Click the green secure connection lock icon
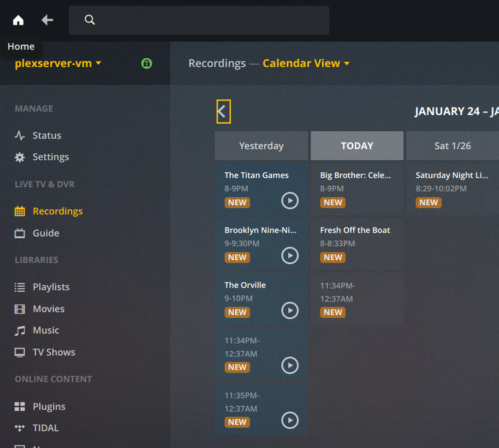Screen dimensions: 499x448 [x=146, y=64]
